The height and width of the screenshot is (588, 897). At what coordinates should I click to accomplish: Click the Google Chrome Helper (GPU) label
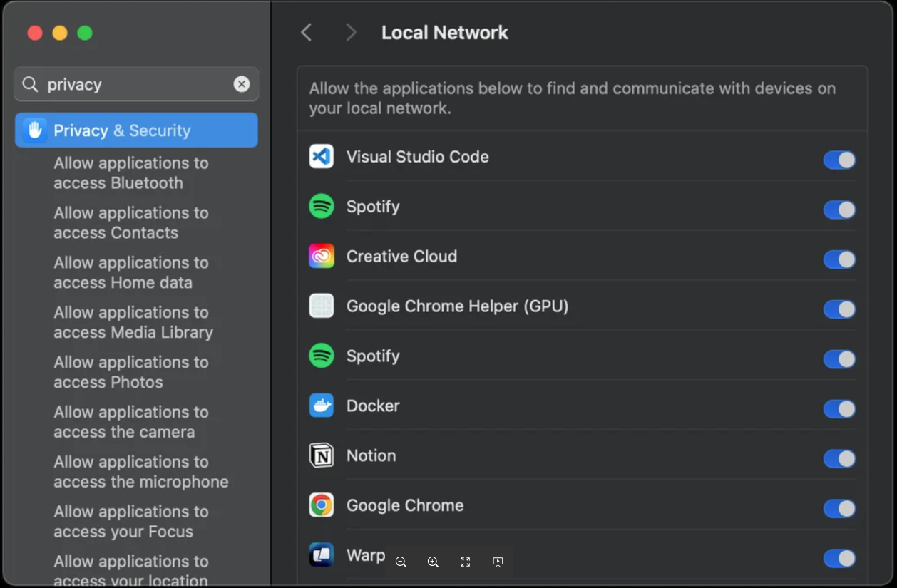click(458, 306)
